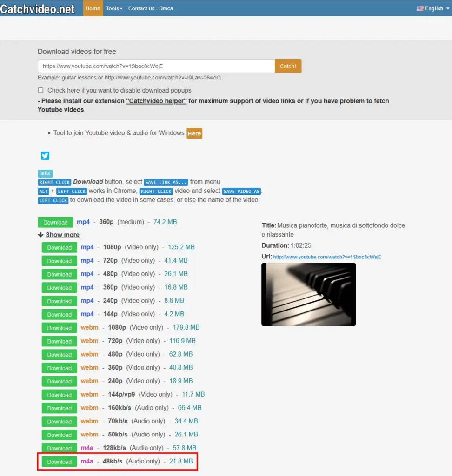Open Contact us - Dmca page
Image resolution: width=452 pixels, height=476 pixels.
[x=150, y=8]
